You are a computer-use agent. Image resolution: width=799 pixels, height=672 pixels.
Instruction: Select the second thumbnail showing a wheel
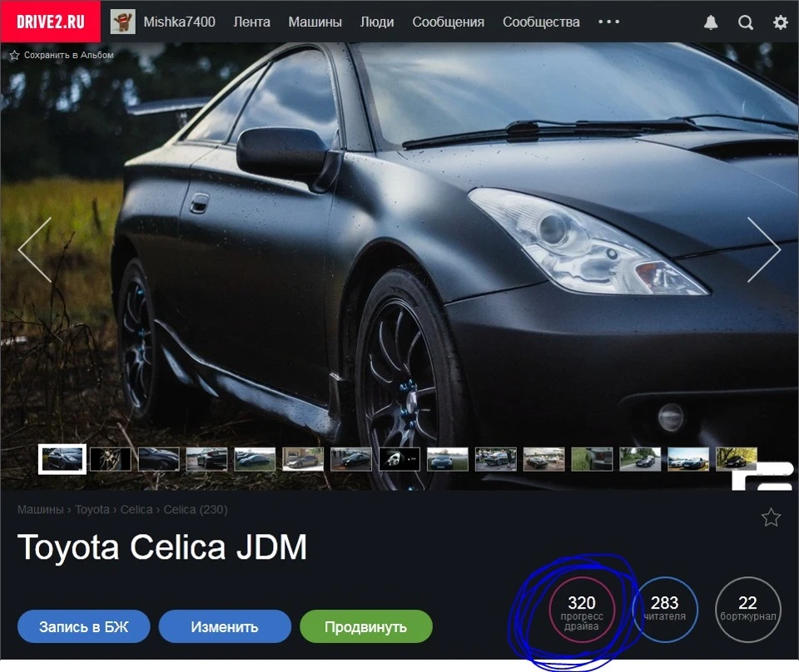coord(111,459)
